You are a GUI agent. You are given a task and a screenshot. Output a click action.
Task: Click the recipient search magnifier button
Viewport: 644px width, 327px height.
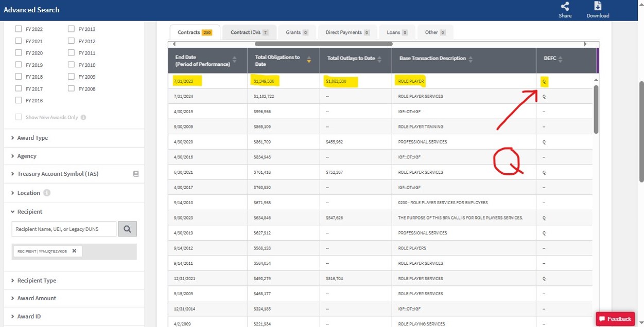point(127,229)
